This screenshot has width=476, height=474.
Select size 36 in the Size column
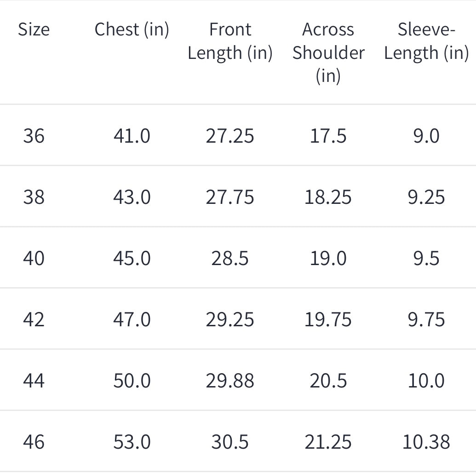click(x=34, y=136)
